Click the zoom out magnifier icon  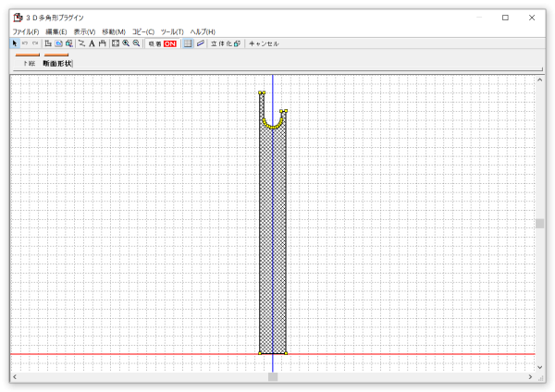[136, 43]
